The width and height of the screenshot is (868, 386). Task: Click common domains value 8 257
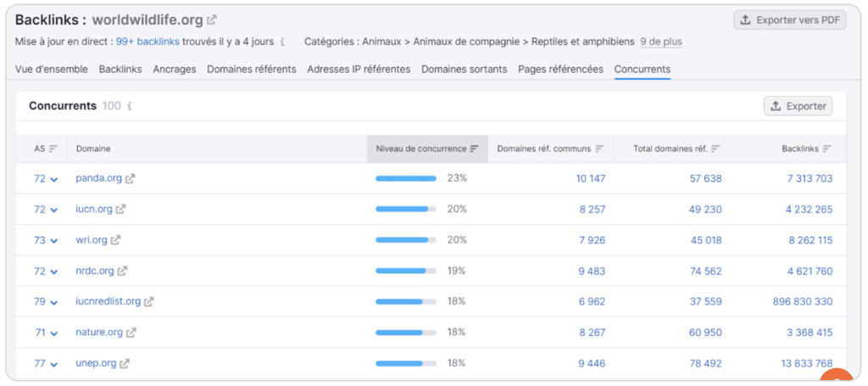click(x=593, y=210)
